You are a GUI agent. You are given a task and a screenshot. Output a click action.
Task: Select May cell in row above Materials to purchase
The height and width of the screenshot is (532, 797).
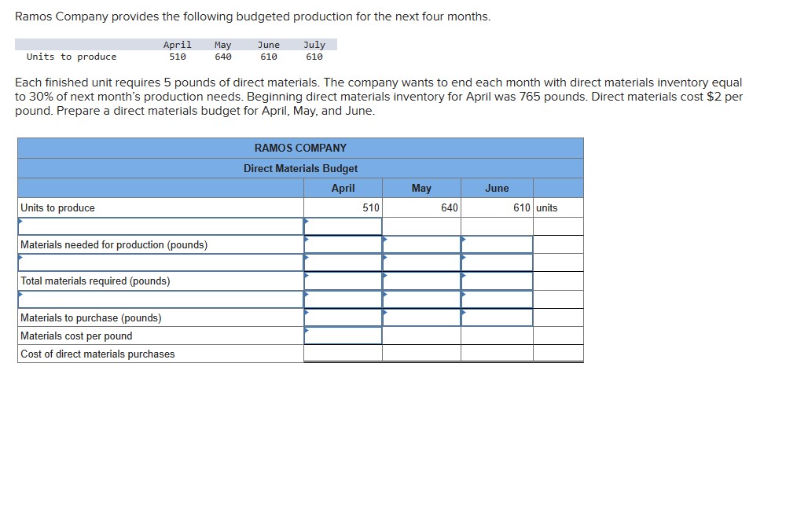click(421, 299)
